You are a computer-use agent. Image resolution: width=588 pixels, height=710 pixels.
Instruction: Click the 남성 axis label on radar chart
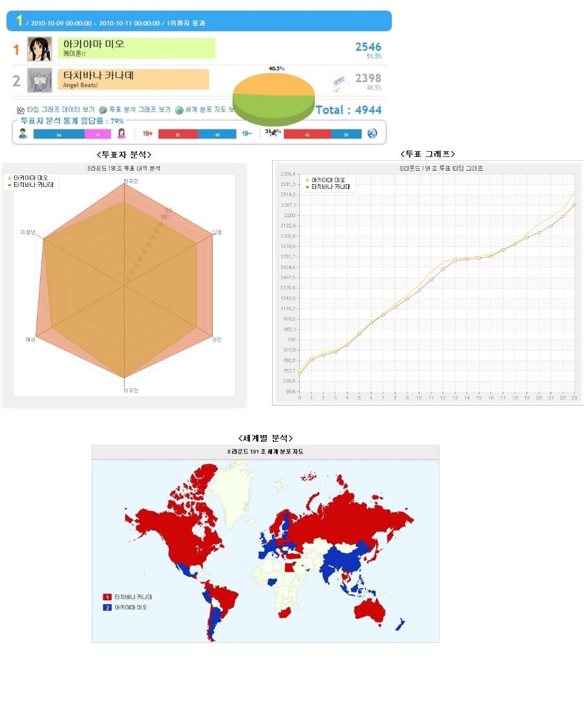217,232
